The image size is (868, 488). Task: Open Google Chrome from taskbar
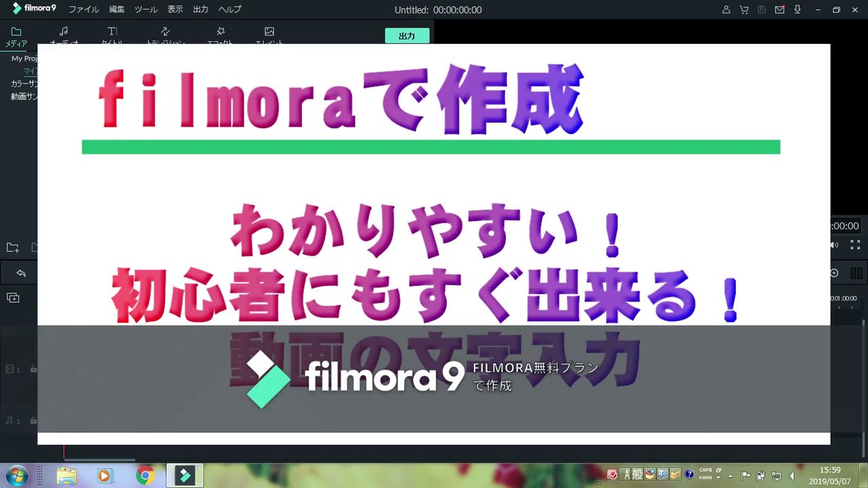(x=144, y=476)
